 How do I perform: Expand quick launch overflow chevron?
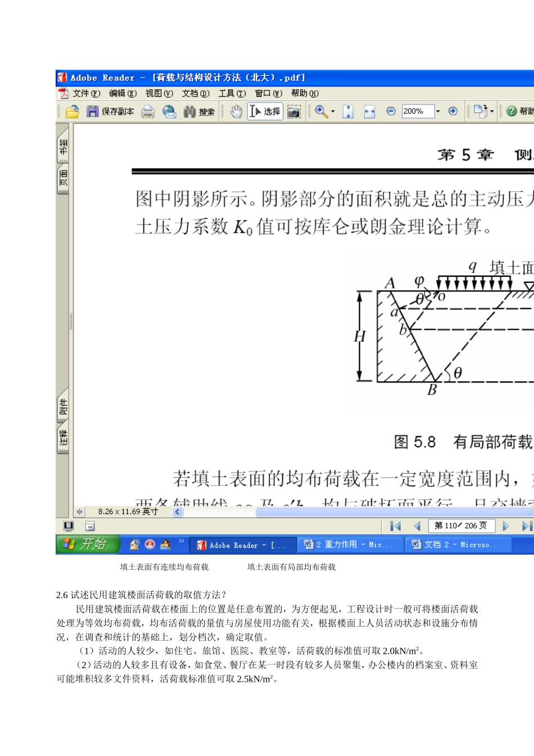point(181,541)
